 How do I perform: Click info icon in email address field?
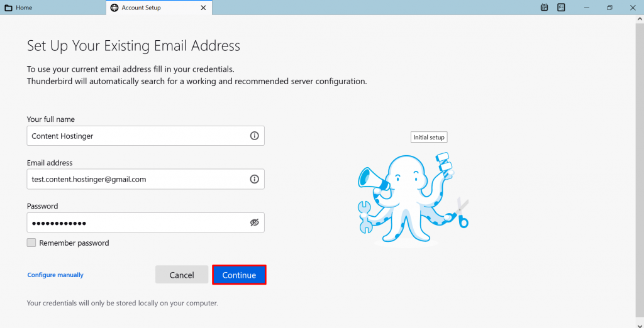pyautogui.click(x=254, y=179)
